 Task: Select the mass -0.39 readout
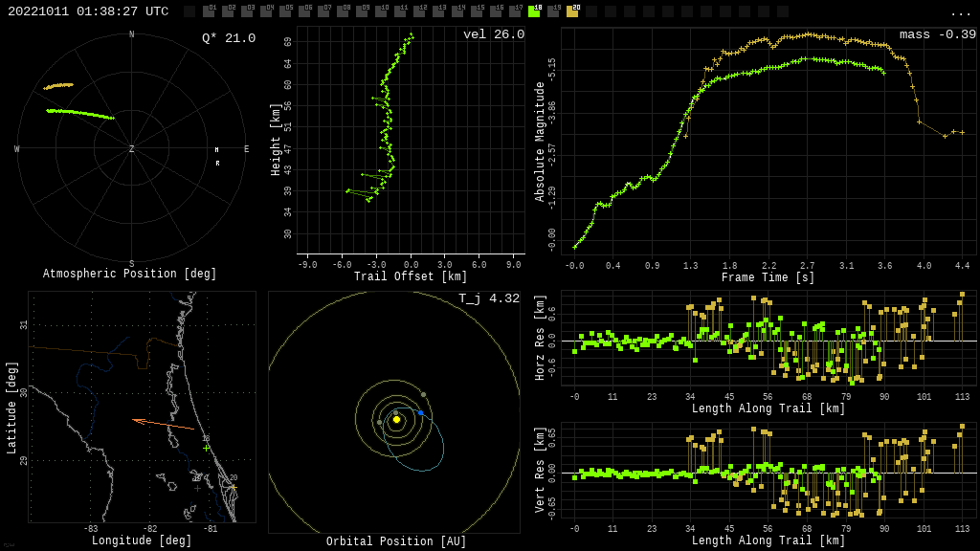[x=937, y=34]
